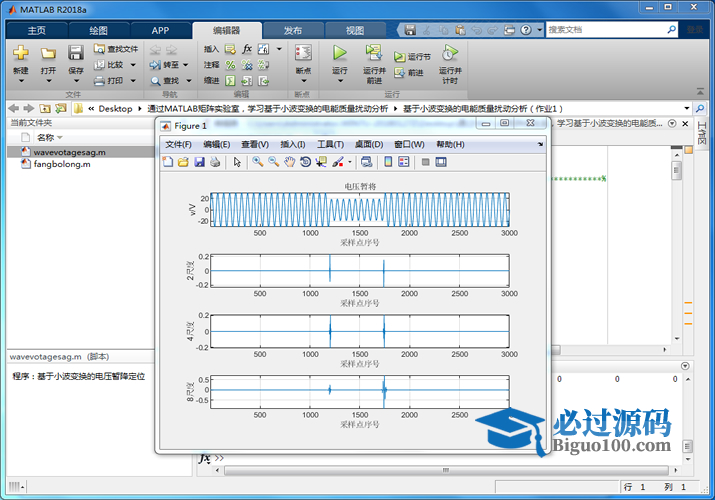
Task: Click the insert function fx icon
Action: [x=247, y=49]
